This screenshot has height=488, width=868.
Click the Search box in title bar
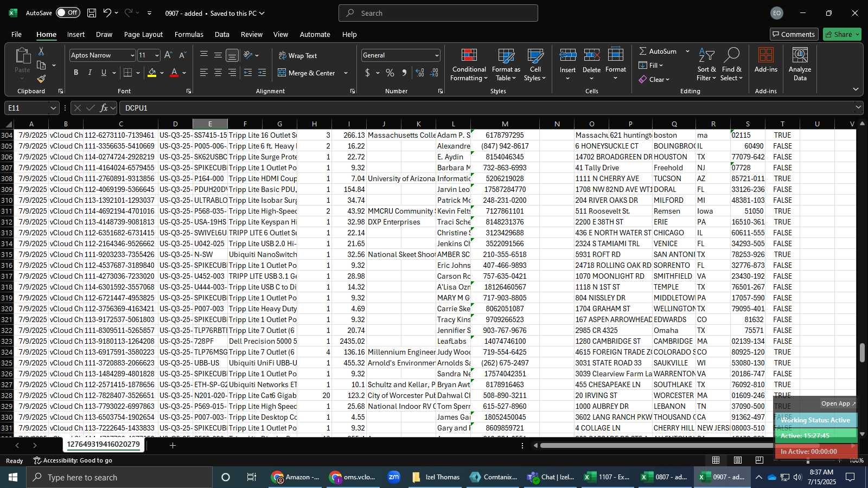click(x=438, y=13)
